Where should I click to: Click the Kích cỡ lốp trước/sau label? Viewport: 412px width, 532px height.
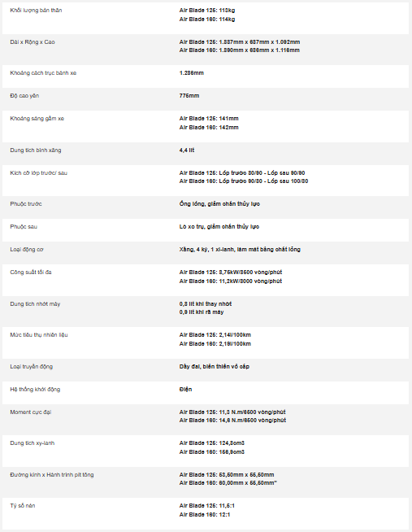(x=39, y=172)
